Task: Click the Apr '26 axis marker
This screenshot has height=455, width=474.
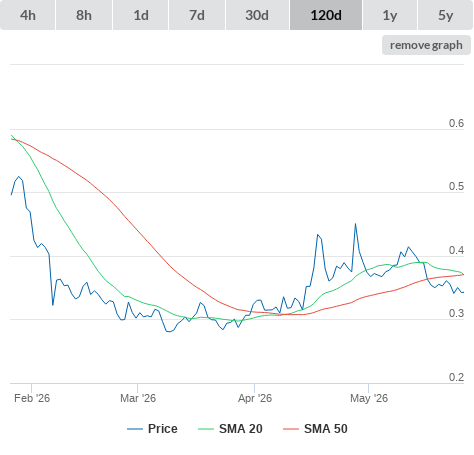Action: click(x=255, y=398)
